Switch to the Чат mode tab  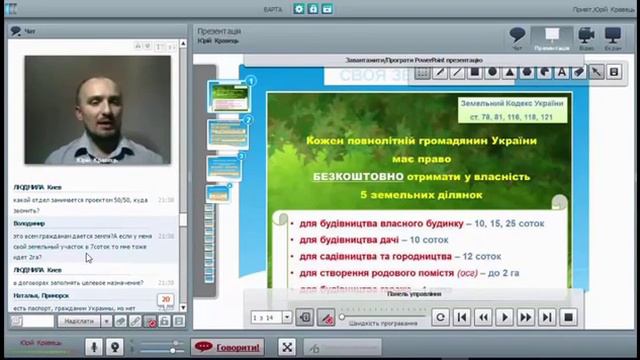tap(517, 39)
